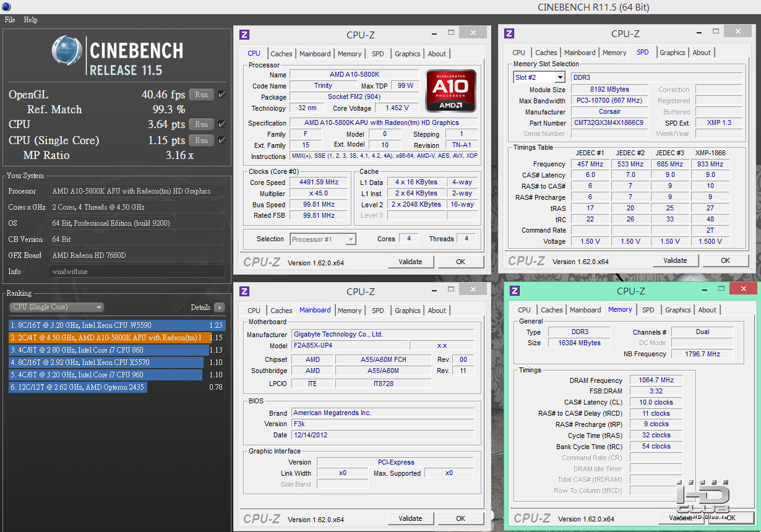The width and height of the screenshot is (761, 532).
Task: Click the CPU-Z icon of the green Memory window
Action: (x=515, y=291)
